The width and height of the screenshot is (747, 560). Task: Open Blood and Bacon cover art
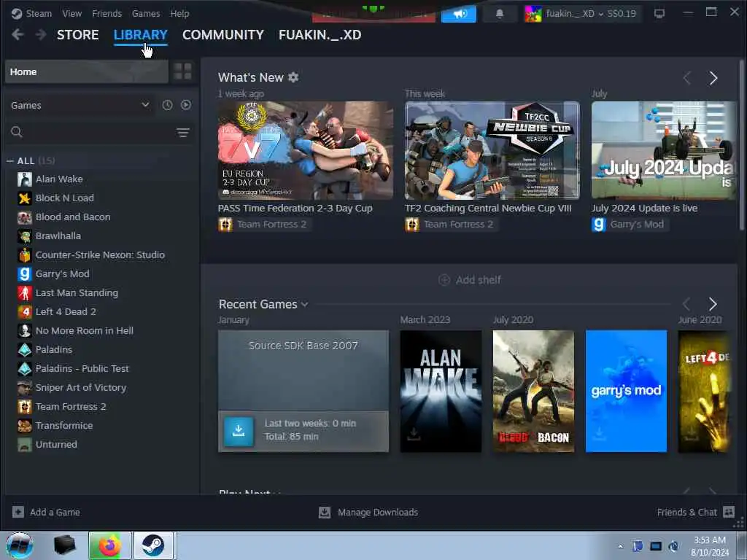[x=533, y=391]
